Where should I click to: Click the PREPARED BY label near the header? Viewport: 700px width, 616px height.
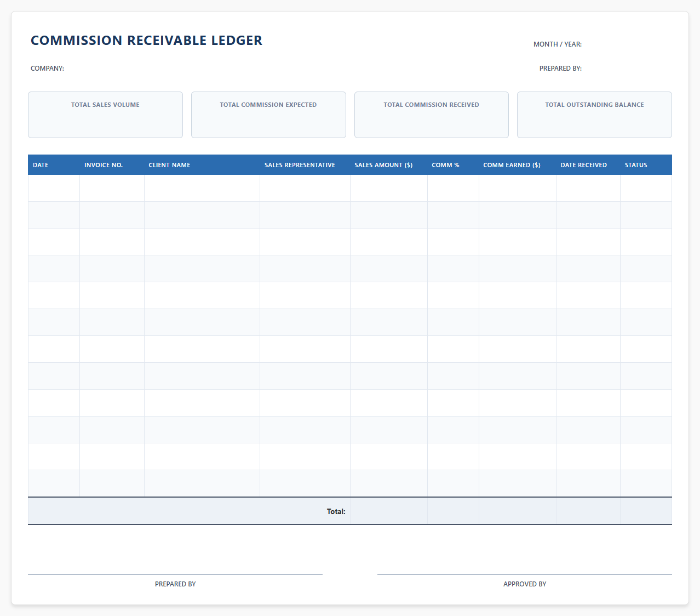click(x=560, y=69)
